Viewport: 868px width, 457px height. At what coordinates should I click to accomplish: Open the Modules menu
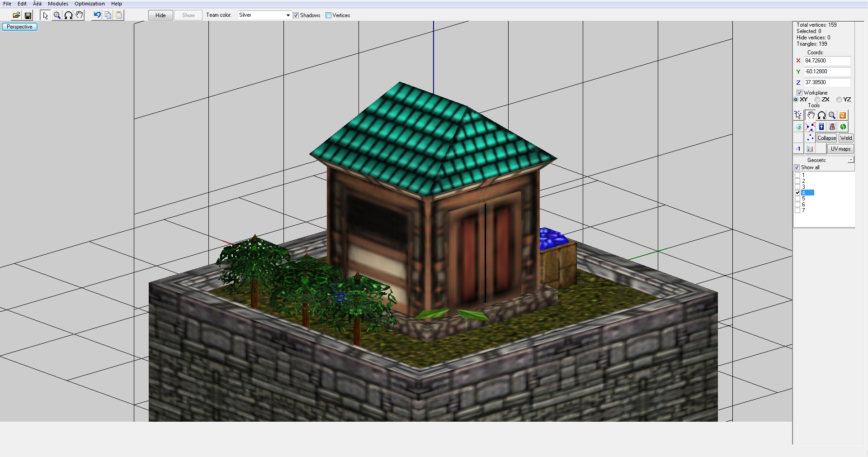pos(58,4)
